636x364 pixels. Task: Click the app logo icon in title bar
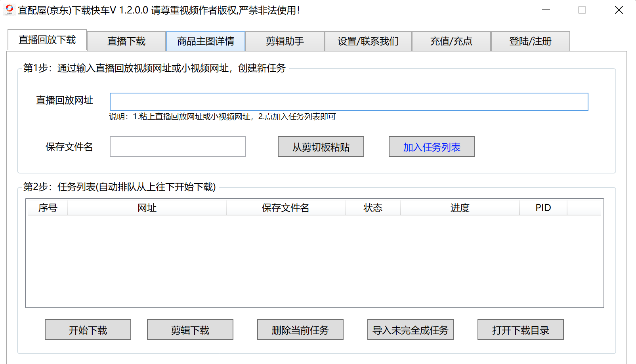click(x=10, y=10)
